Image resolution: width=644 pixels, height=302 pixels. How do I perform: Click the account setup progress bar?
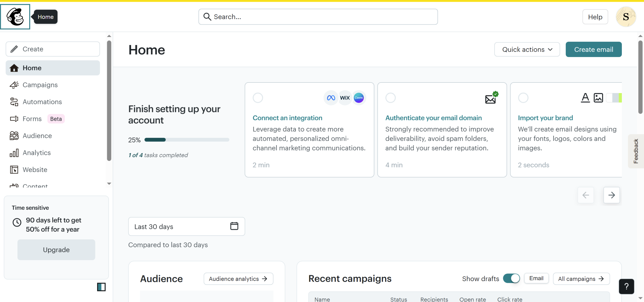click(186, 140)
